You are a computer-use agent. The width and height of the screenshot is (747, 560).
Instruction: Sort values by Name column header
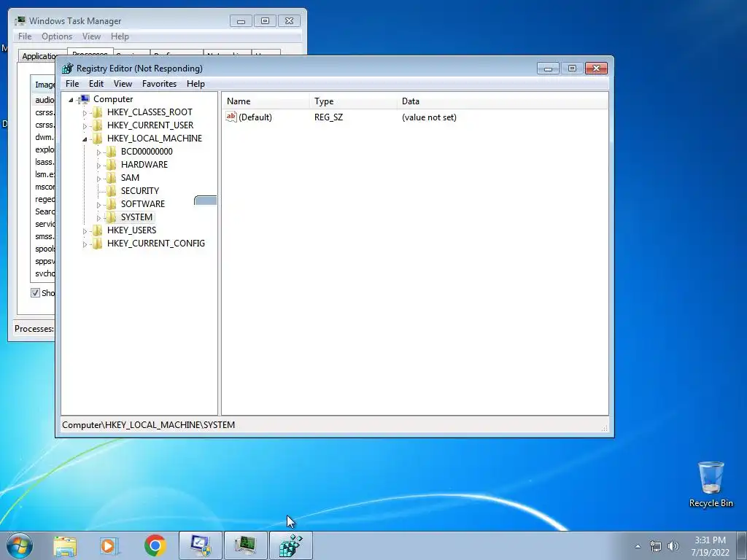click(x=266, y=101)
